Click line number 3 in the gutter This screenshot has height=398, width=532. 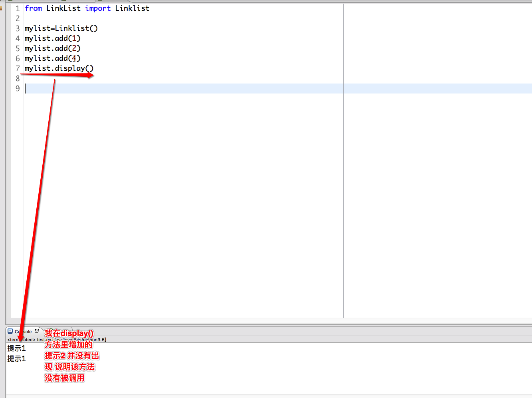tap(18, 28)
